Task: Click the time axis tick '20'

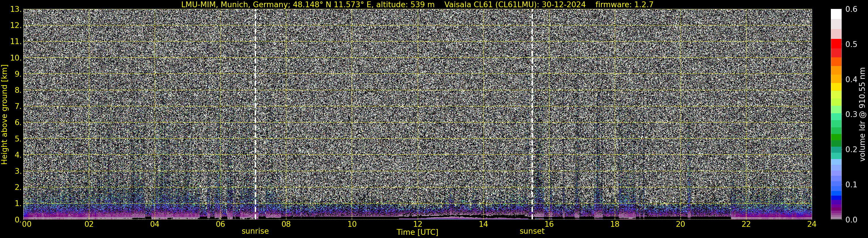Action: click(x=680, y=224)
